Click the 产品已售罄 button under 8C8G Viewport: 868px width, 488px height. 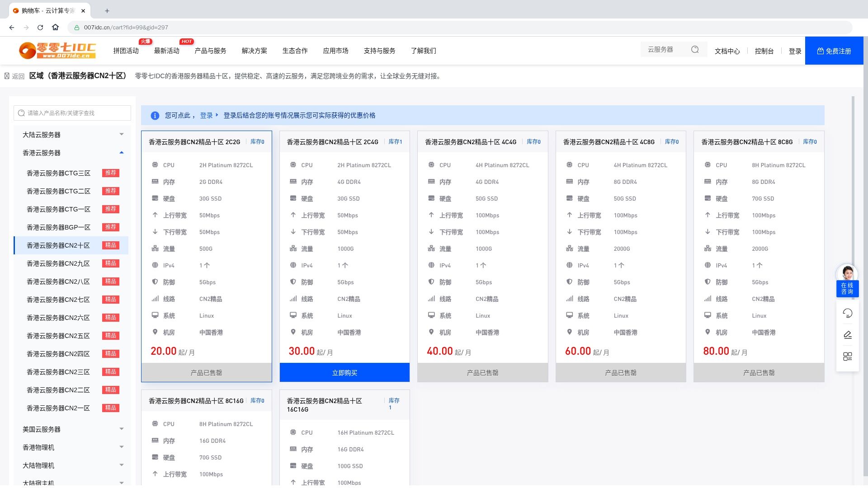[759, 373]
